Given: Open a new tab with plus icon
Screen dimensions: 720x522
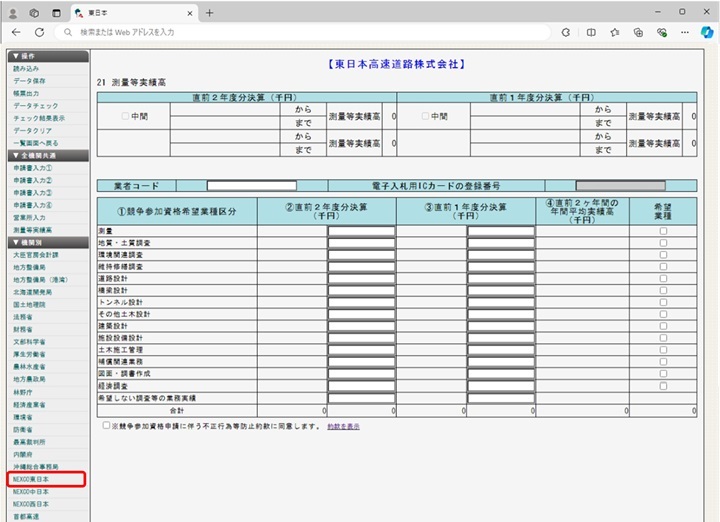Looking at the screenshot, I should 209,13.
